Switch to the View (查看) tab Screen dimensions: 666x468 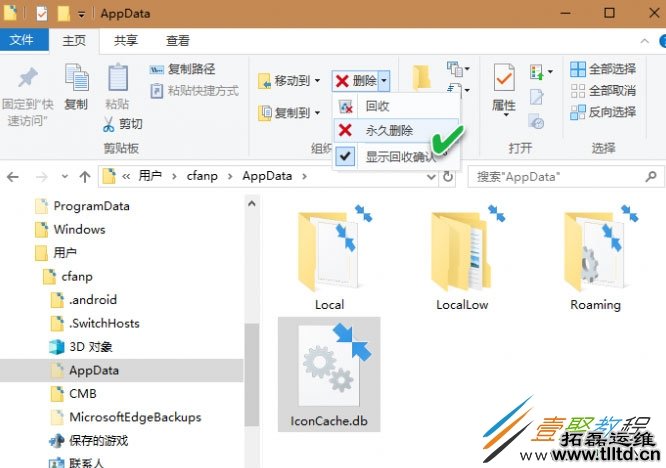[178, 40]
